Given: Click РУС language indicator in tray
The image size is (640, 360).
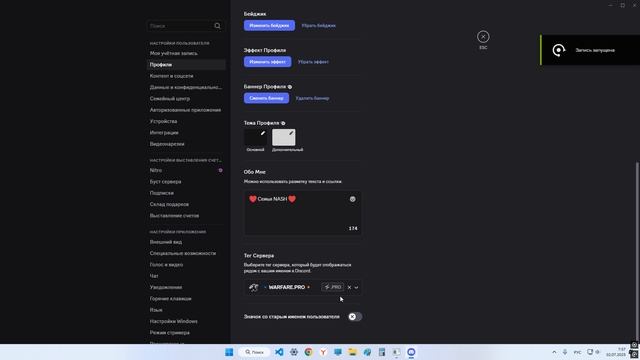Looking at the screenshot, I should (x=578, y=352).
